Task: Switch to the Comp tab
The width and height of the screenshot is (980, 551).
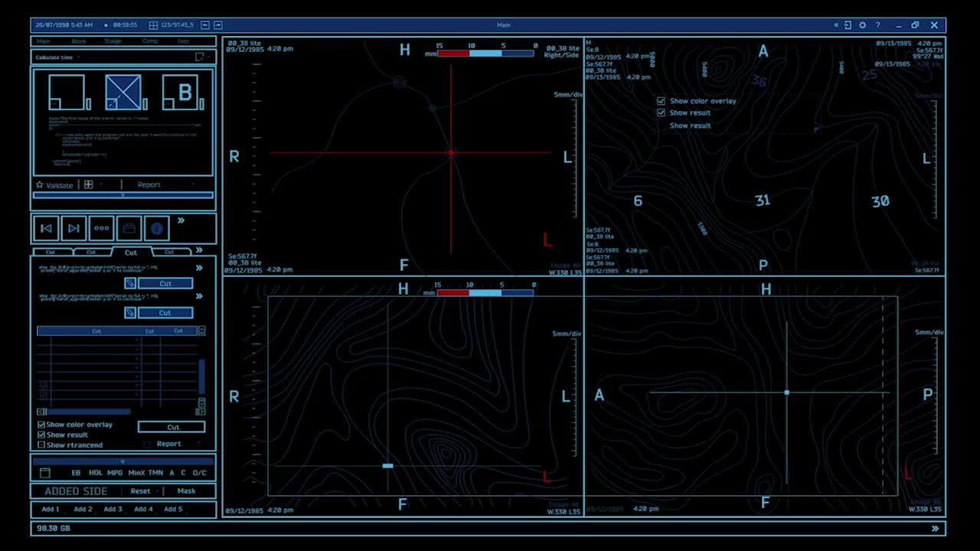Action: tap(150, 41)
